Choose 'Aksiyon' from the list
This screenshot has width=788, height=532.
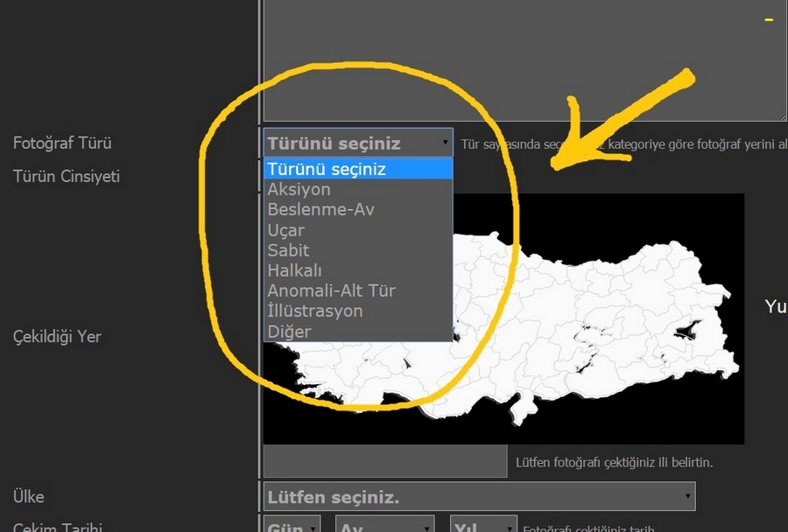coord(299,189)
